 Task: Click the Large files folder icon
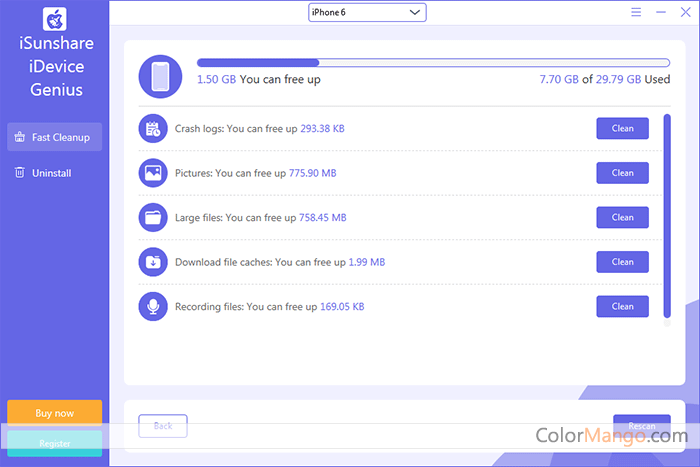[153, 217]
